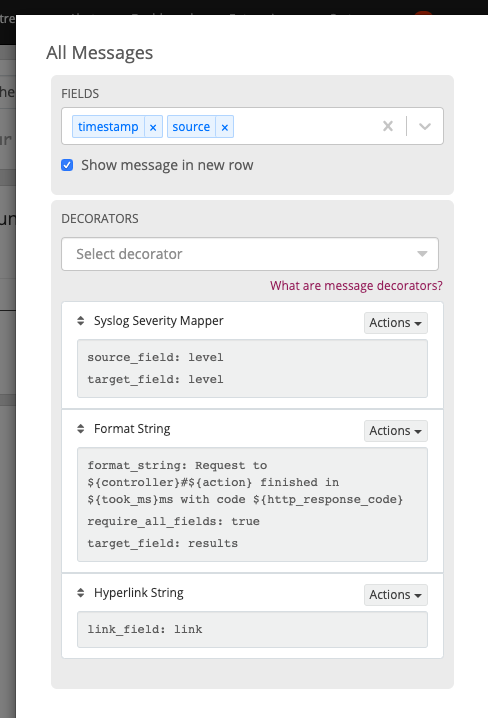The height and width of the screenshot is (718, 488).
Task: Remove the timestamp field tag
Action: (x=153, y=127)
